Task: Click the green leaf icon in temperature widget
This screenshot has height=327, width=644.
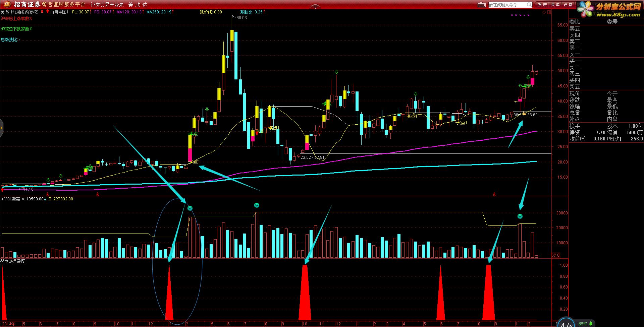Action: pos(591,324)
